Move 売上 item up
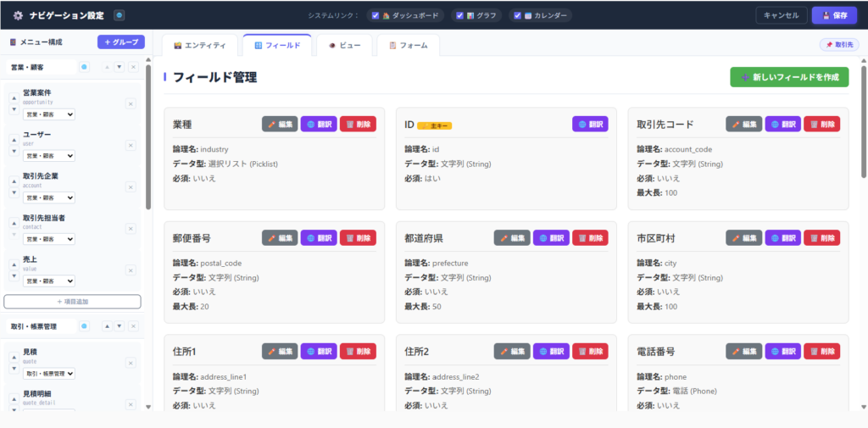868x428 pixels. [14, 264]
